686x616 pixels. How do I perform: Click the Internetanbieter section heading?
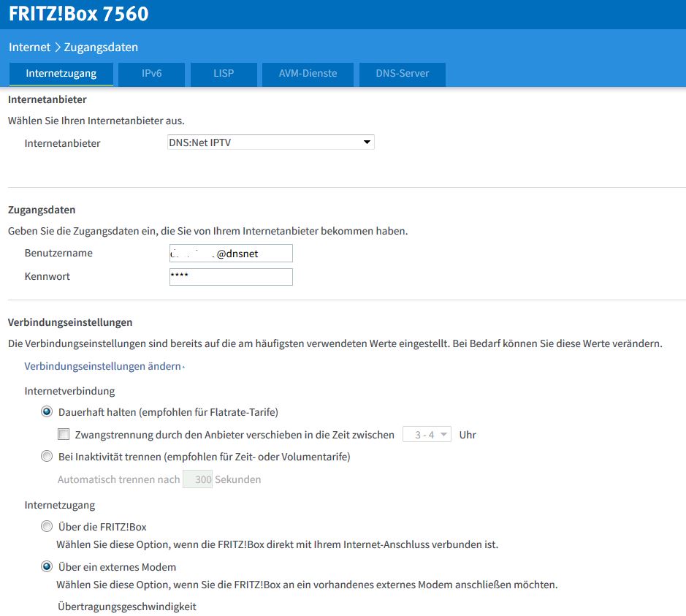pos(47,100)
